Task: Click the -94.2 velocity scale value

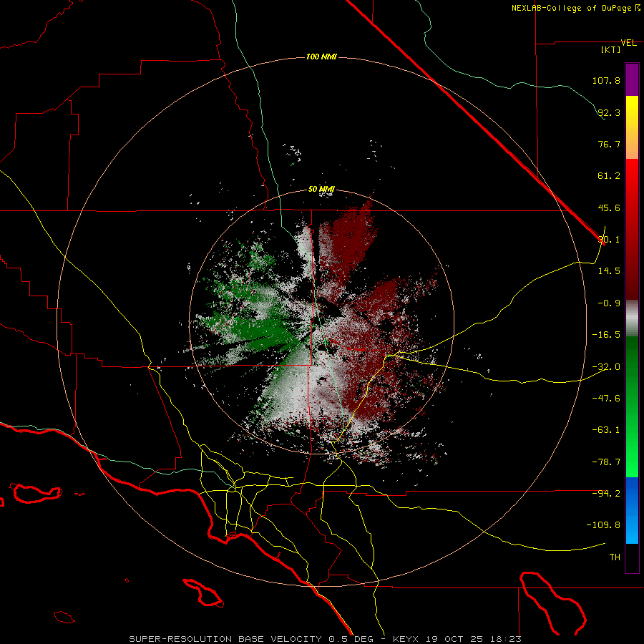Action: (x=606, y=493)
